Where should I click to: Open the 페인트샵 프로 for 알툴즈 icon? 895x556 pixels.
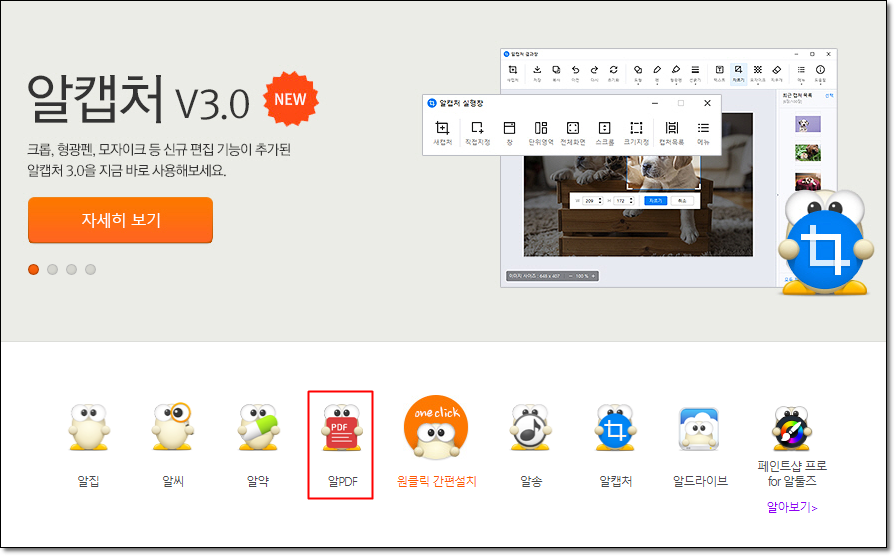click(791, 428)
